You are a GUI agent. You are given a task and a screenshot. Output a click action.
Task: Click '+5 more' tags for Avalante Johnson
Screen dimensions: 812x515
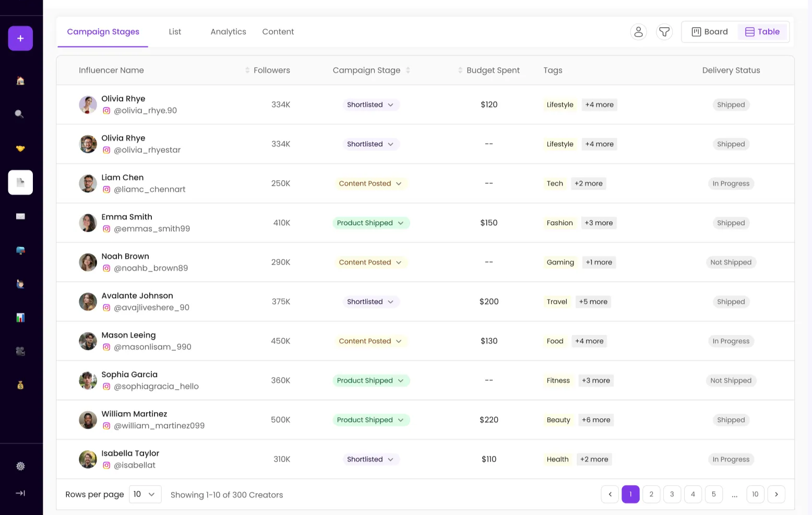pyautogui.click(x=593, y=302)
